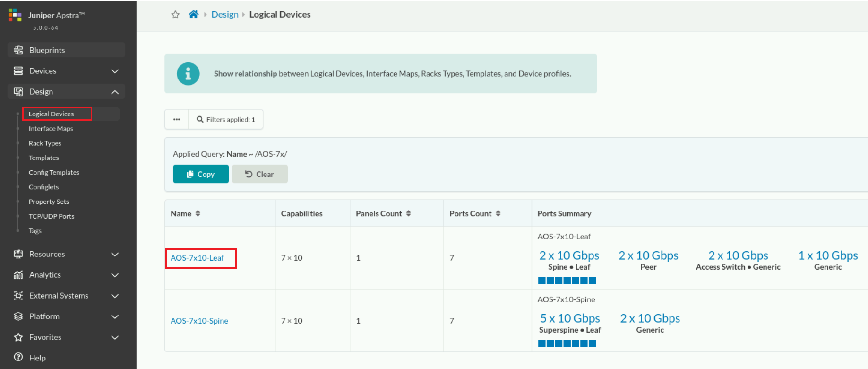This screenshot has height=369, width=868.
Task: Click the Capabilities column header
Action: (301, 213)
